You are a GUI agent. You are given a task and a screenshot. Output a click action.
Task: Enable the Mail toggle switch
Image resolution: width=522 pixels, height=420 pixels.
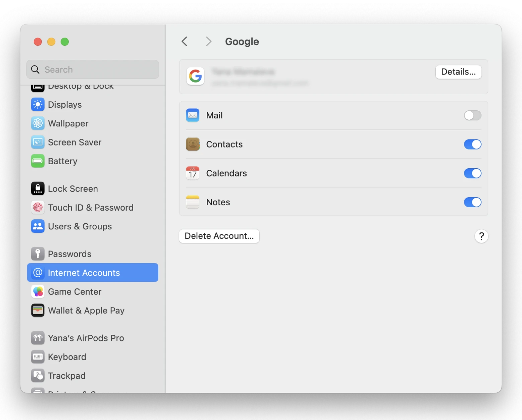pos(472,115)
